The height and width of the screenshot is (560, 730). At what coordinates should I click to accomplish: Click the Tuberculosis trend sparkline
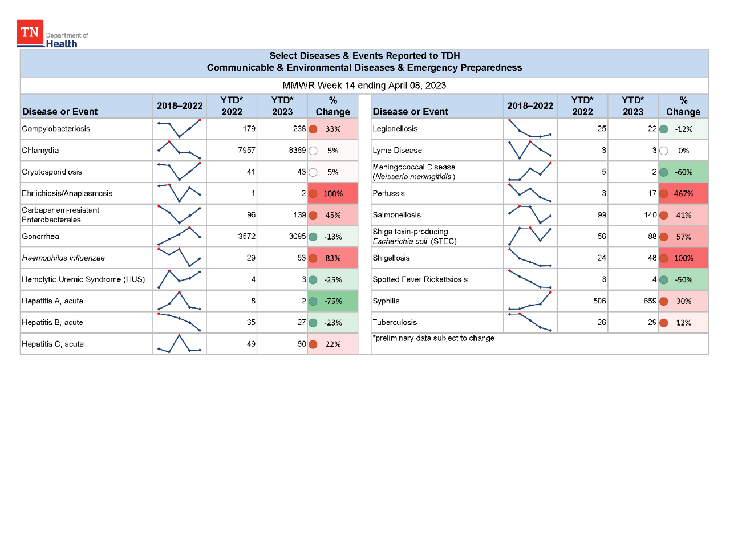point(530,322)
